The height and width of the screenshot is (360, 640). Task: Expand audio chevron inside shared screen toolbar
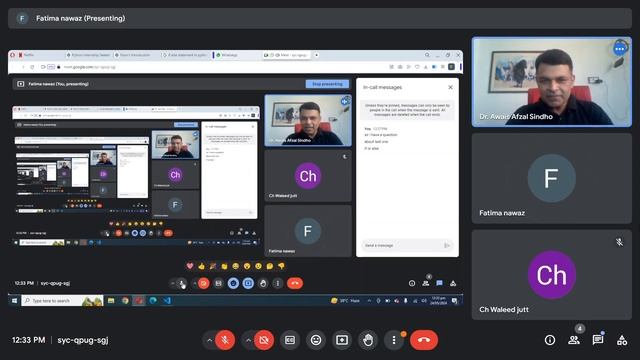(x=173, y=283)
